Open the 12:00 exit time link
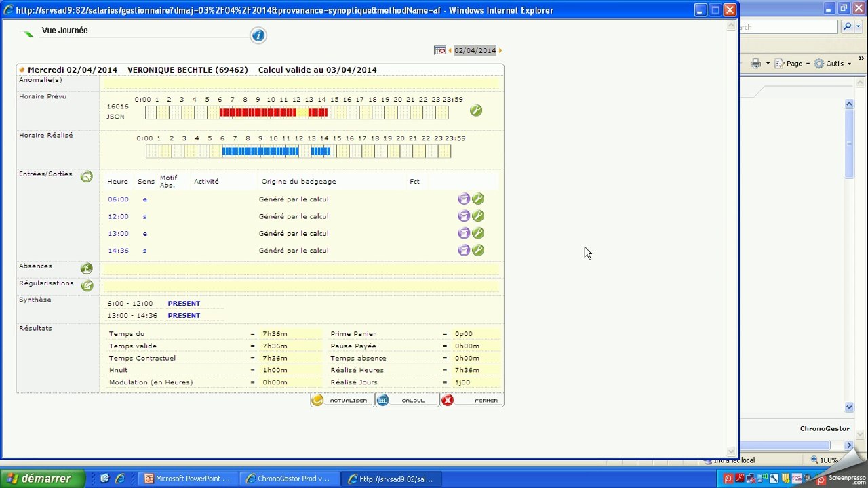868x488 pixels. point(118,216)
